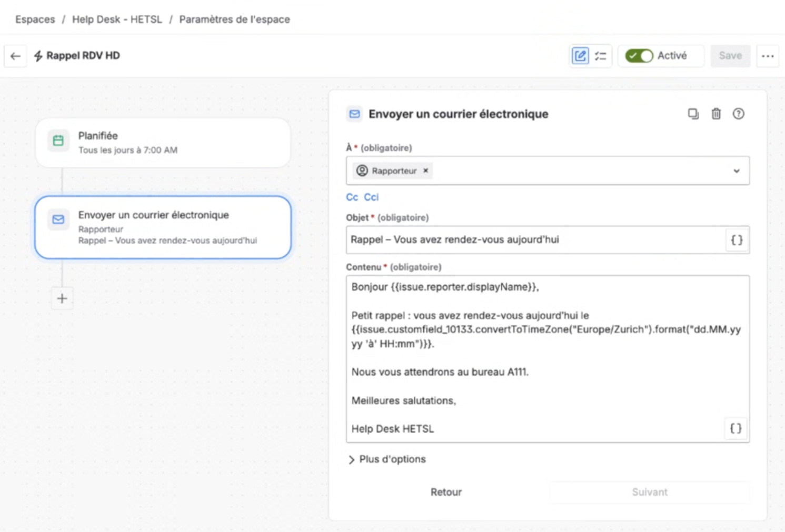Open the three-dots more options menu
Image resolution: width=785 pixels, height=532 pixels.
pyautogui.click(x=768, y=56)
